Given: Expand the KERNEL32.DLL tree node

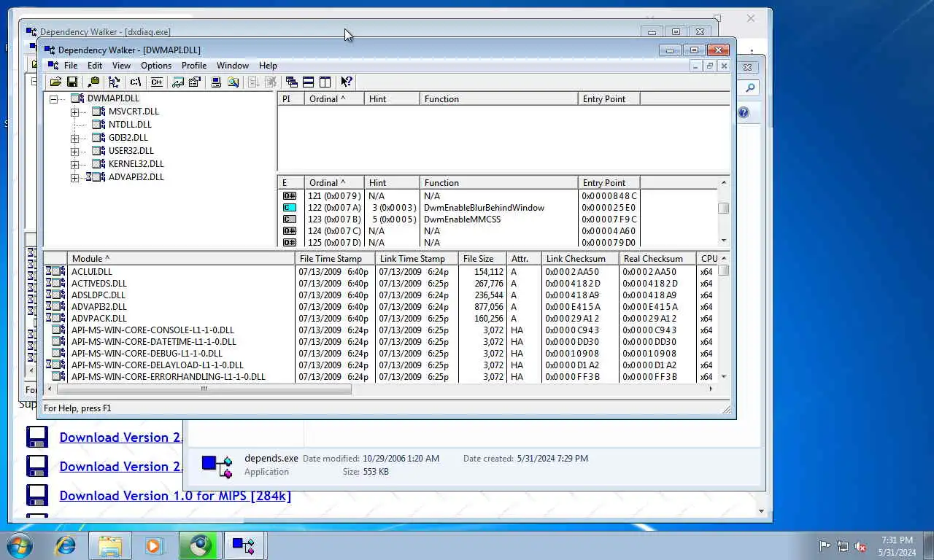Looking at the screenshot, I should coord(74,165).
